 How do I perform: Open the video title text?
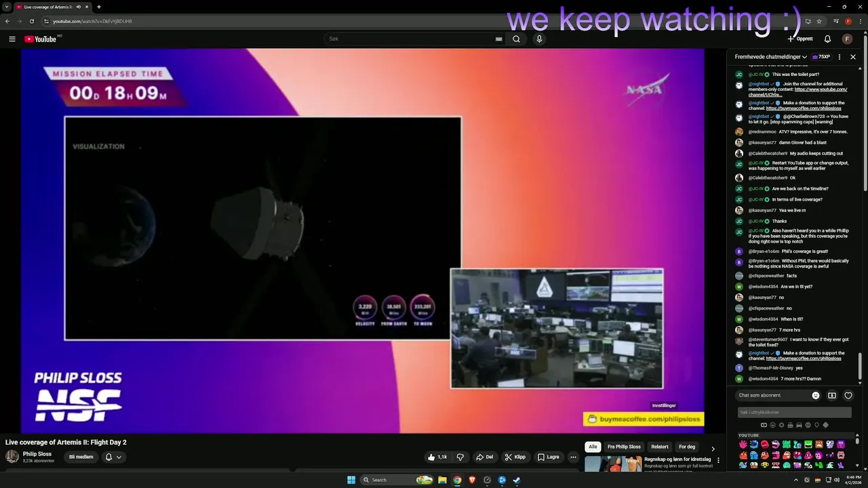(x=66, y=443)
